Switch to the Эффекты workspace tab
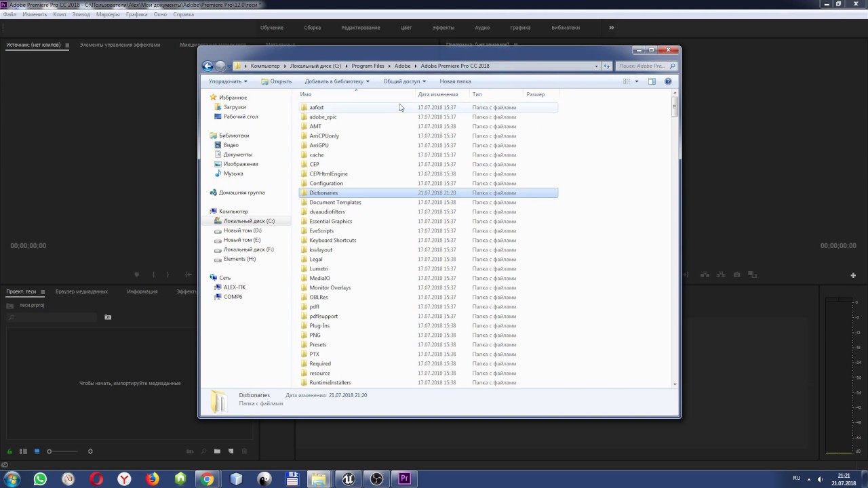868x488 pixels. 443,28
